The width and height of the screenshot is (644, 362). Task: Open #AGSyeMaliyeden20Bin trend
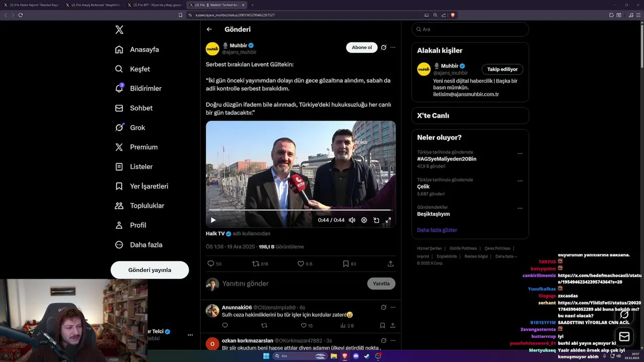coord(447,159)
